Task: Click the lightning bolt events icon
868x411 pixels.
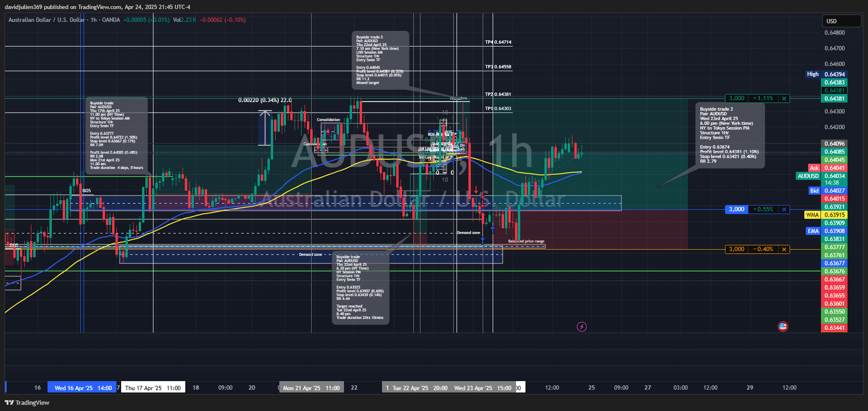Action: tap(582, 327)
